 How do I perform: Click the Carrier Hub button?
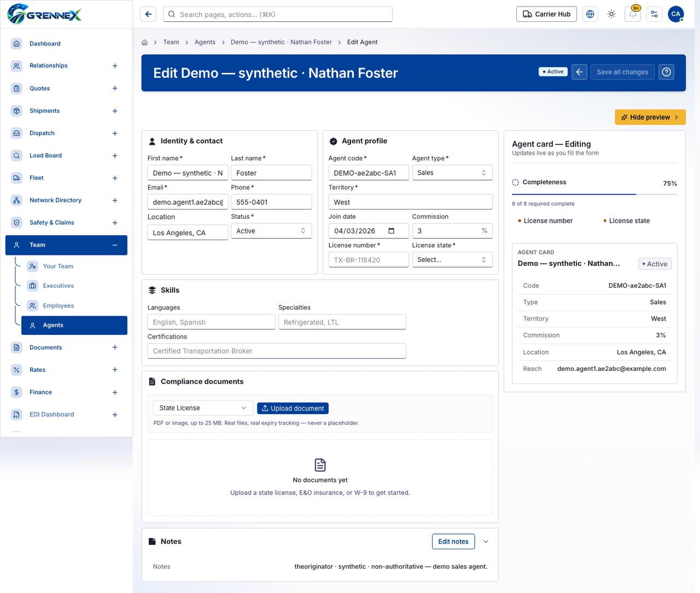tap(547, 14)
